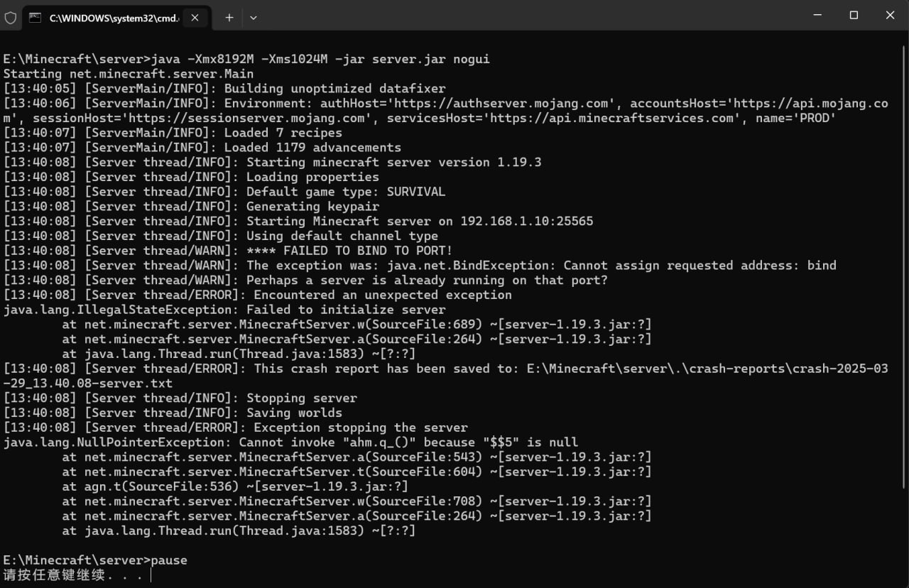
Task: Click the cmd icon on the tab
Action: click(x=35, y=18)
